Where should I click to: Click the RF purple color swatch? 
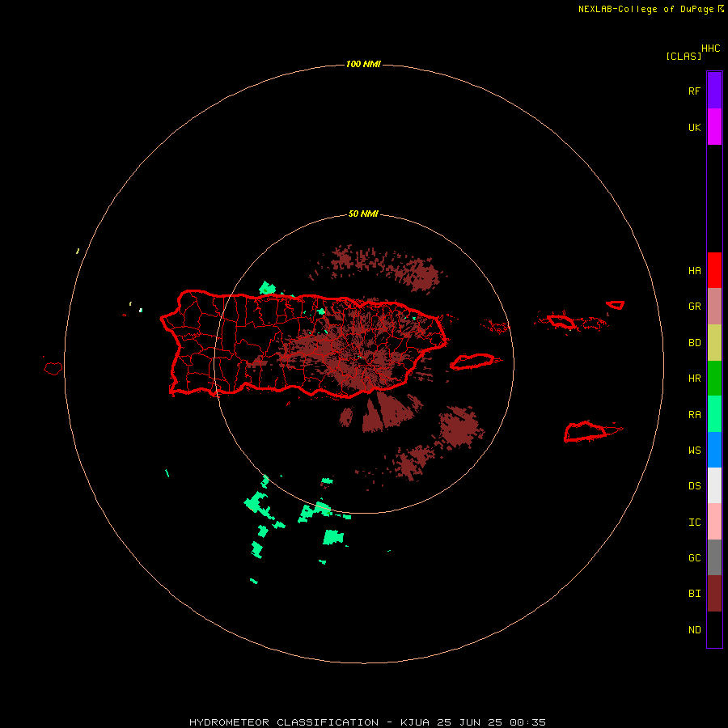pyautogui.click(x=714, y=90)
